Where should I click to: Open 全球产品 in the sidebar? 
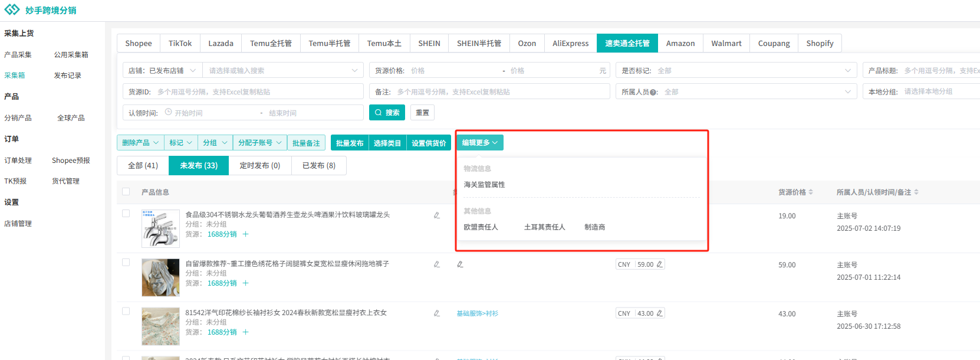coord(71,118)
